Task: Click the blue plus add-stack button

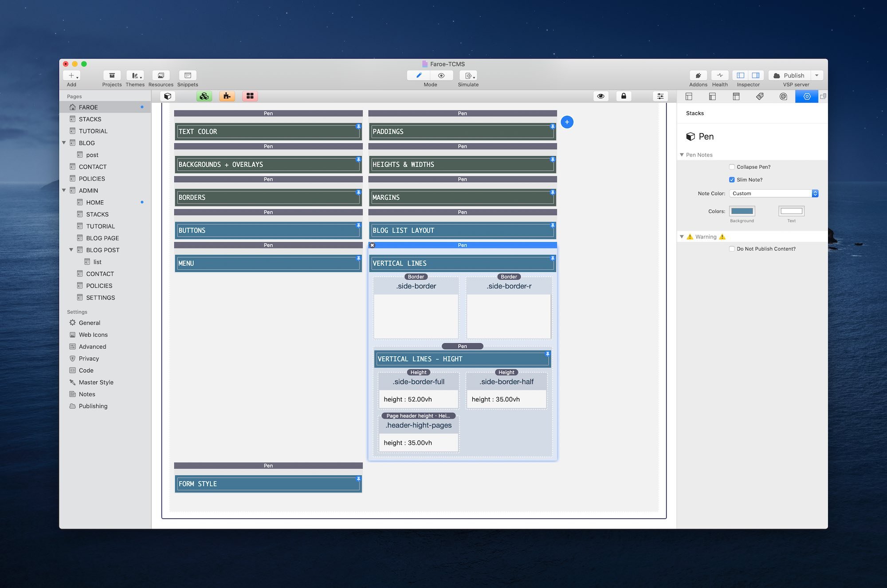Action: [x=567, y=122]
